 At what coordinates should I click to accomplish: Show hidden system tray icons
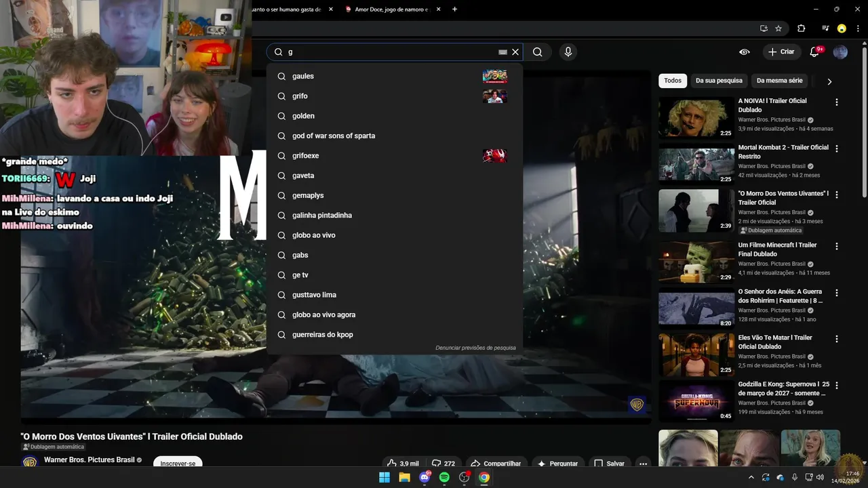(751, 477)
